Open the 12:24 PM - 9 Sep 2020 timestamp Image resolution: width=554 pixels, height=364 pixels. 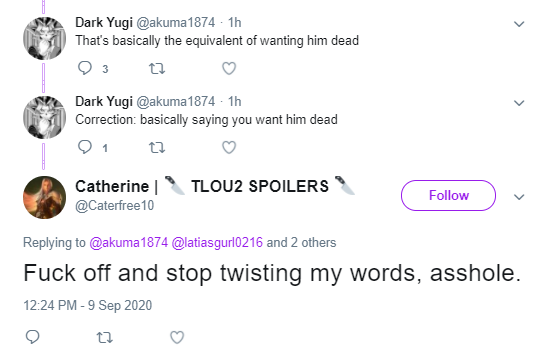(x=88, y=305)
